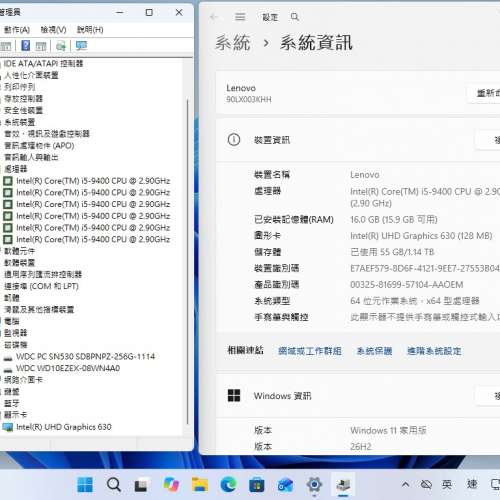Click the blue question mark help icon
The height and width of the screenshot is (500, 500).
(26, 45)
